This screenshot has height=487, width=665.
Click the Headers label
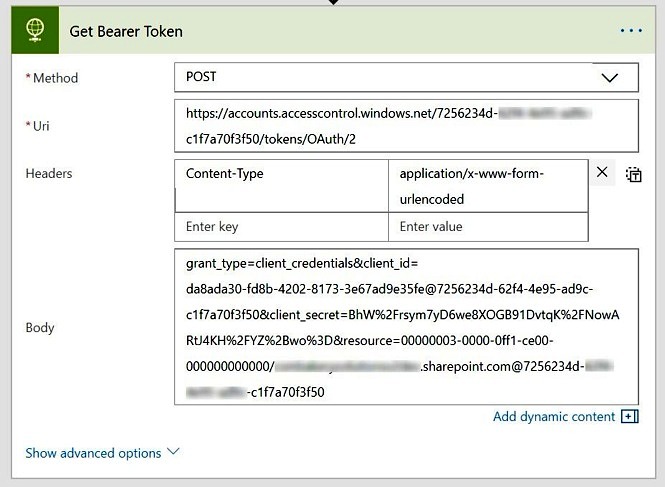pos(49,174)
